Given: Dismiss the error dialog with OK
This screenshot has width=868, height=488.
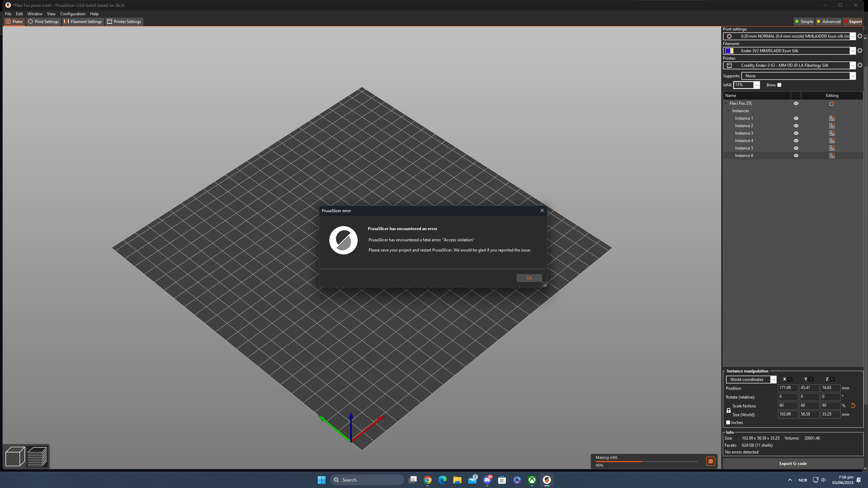Looking at the screenshot, I should tap(529, 278).
